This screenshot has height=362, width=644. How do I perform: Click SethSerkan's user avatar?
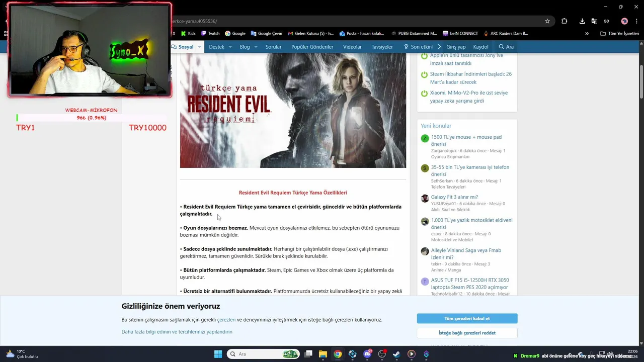[425, 168]
